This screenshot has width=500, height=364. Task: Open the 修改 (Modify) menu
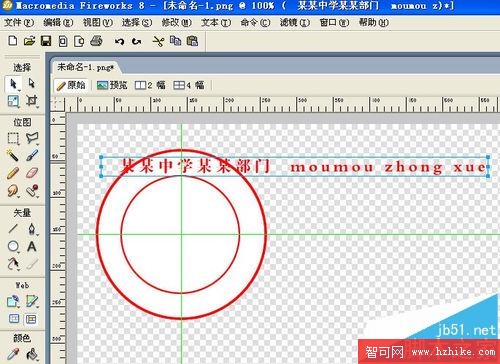click(177, 23)
